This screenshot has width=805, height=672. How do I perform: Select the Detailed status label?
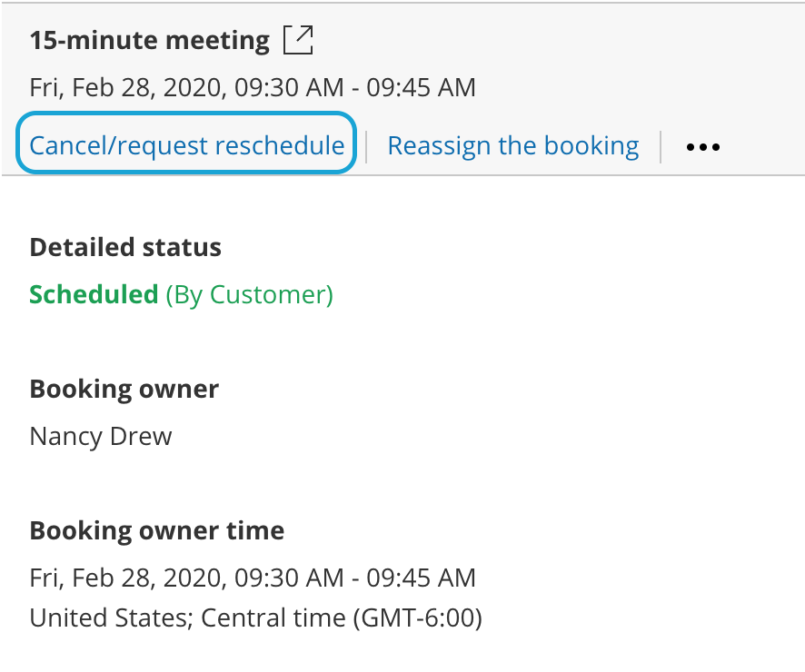pyautogui.click(x=125, y=247)
